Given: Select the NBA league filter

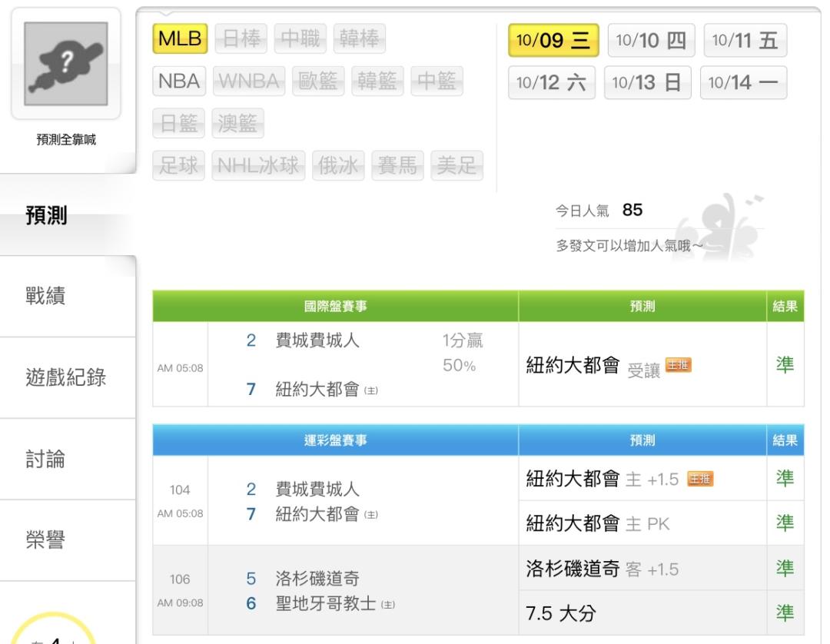Looking at the screenshot, I should tap(179, 81).
